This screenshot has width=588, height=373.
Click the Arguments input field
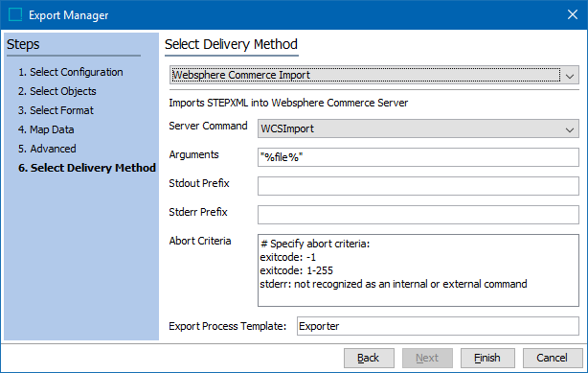tap(418, 157)
